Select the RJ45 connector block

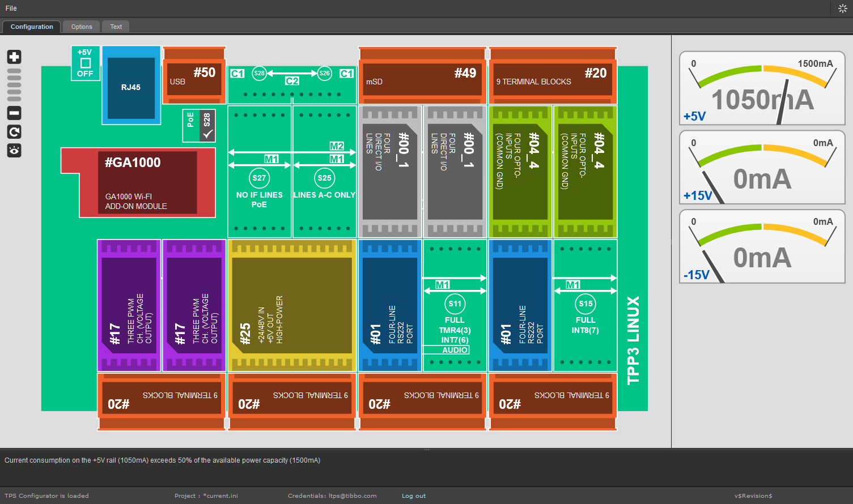click(x=131, y=87)
